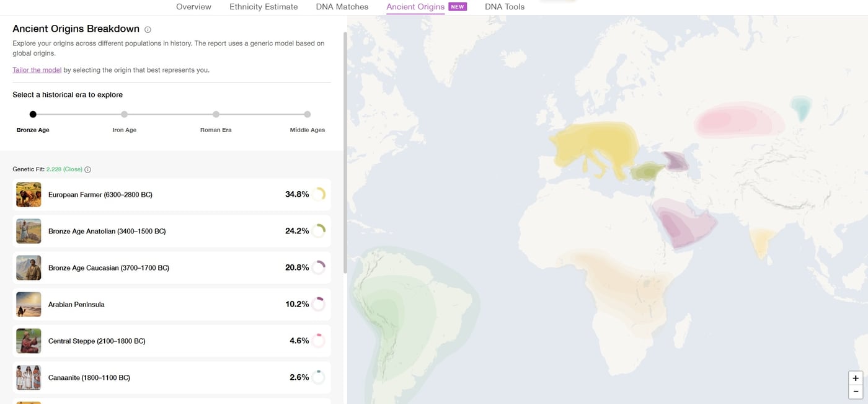Open European Farmer thumbnail image
868x404 pixels.
[29, 194]
